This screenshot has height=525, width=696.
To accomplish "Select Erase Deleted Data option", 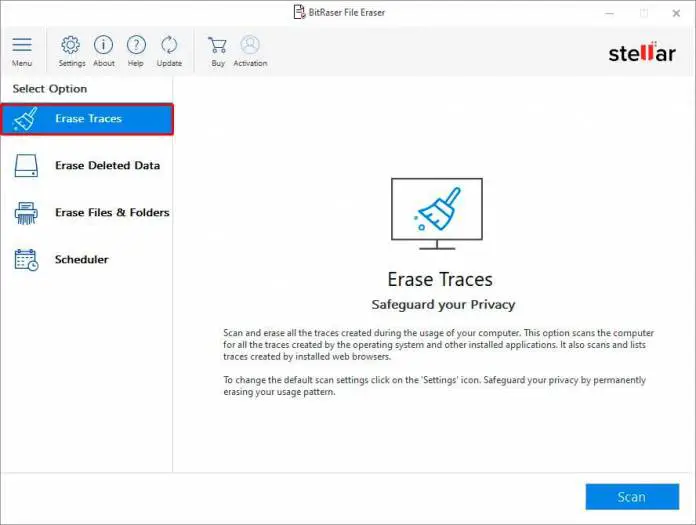I will click(x=87, y=166).
